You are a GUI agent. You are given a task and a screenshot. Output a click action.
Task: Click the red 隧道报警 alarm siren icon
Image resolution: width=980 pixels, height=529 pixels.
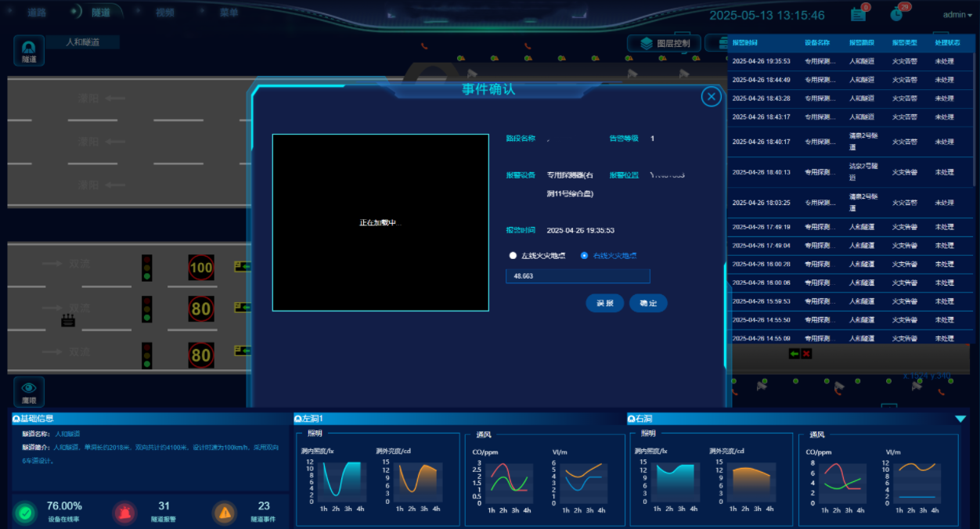pyautogui.click(x=124, y=513)
